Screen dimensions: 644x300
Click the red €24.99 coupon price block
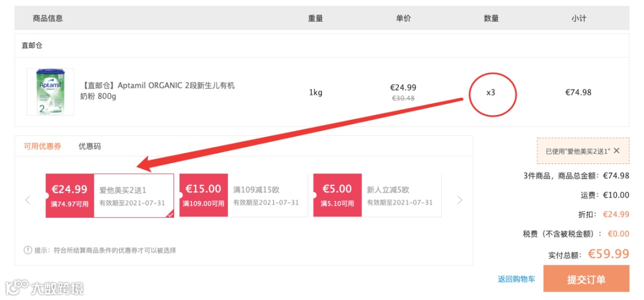pyautogui.click(x=70, y=195)
